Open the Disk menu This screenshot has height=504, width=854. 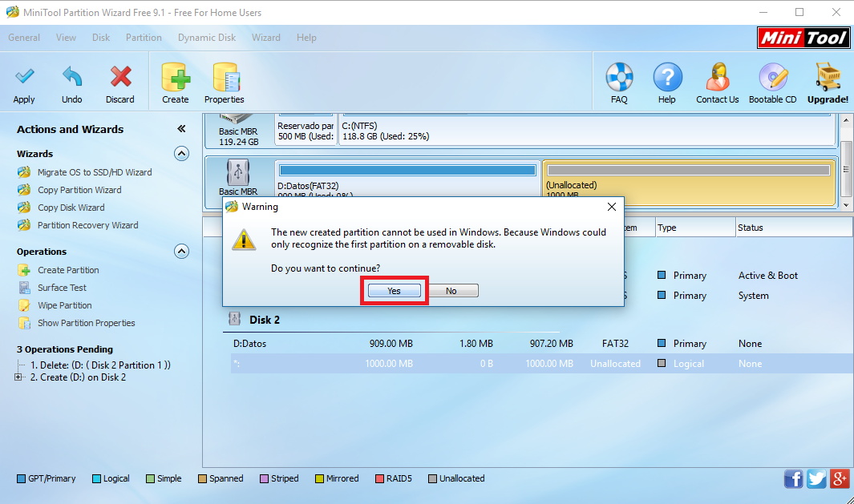click(101, 38)
